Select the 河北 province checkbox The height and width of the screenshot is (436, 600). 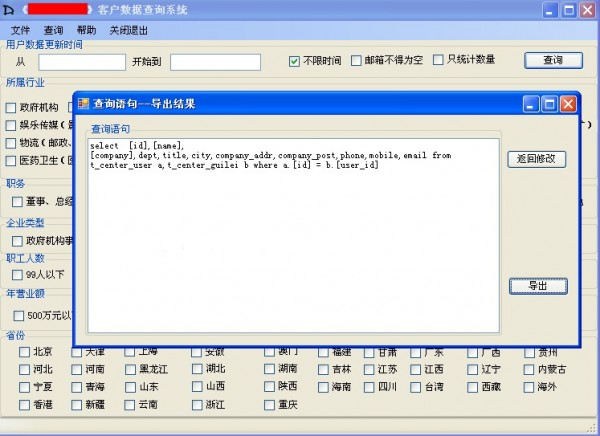coord(24,369)
